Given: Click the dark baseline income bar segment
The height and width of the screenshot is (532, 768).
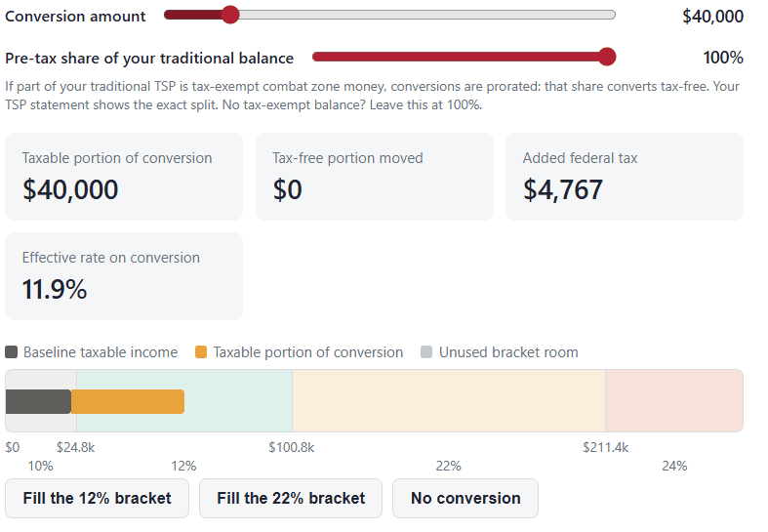Looking at the screenshot, I should (38, 402).
